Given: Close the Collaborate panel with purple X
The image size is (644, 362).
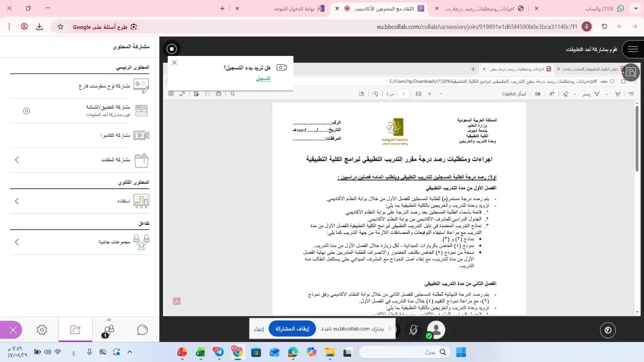Looking at the screenshot, I should point(13,330).
